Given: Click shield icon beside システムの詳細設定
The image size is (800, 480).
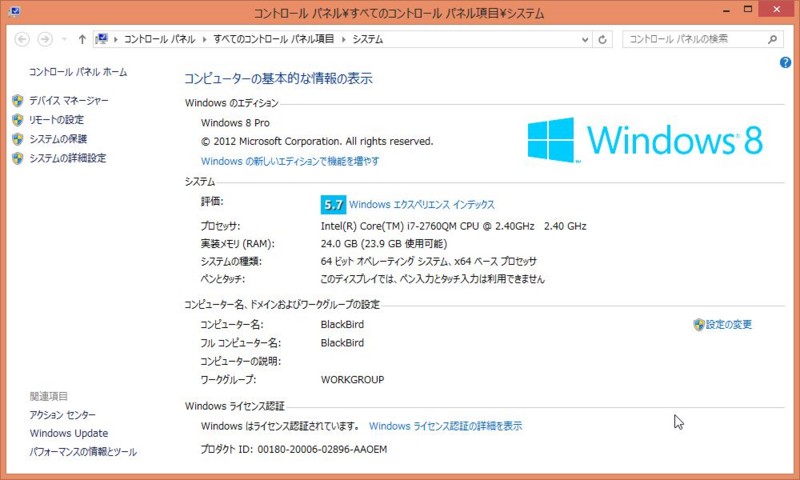Looking at the screenshot, I should (18, 158).
